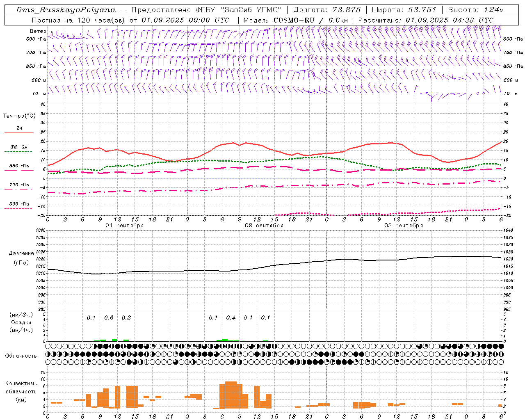The width and height of the screenshot is (525, 420).
Task: Click the 0.6 precipitation amount value
Action: coord(109,318)
